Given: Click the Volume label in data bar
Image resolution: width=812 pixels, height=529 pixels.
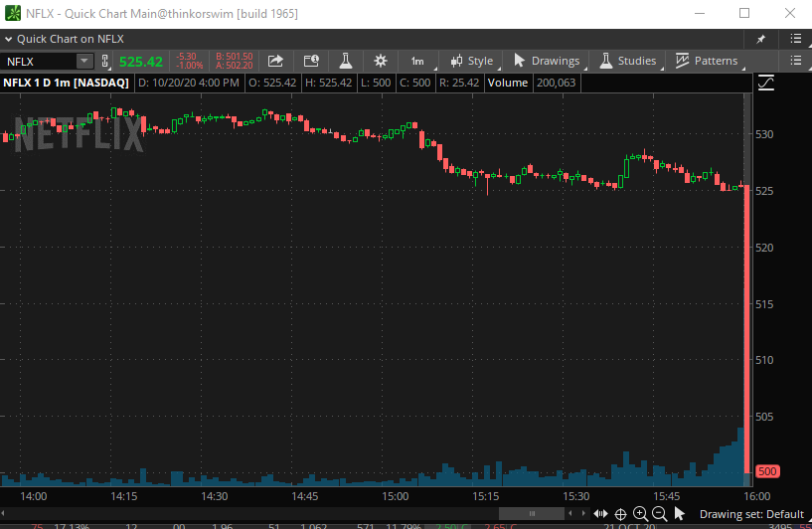Looking at the screenshot, I should [508, 83].
